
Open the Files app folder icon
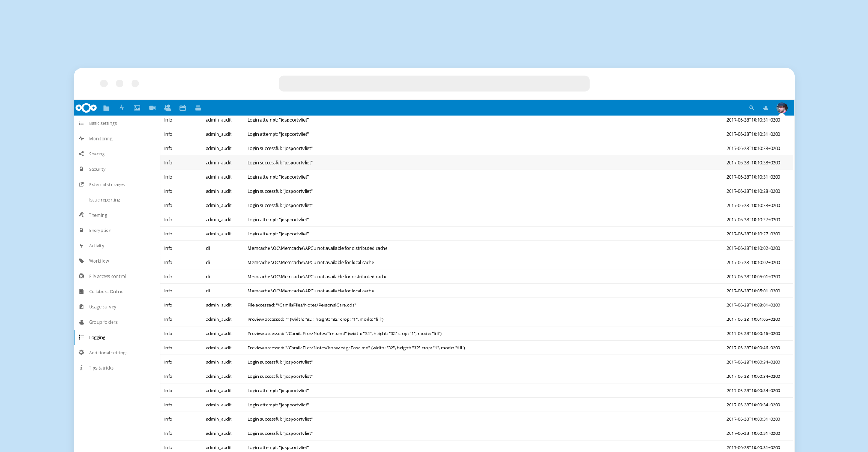coord(106,108)
